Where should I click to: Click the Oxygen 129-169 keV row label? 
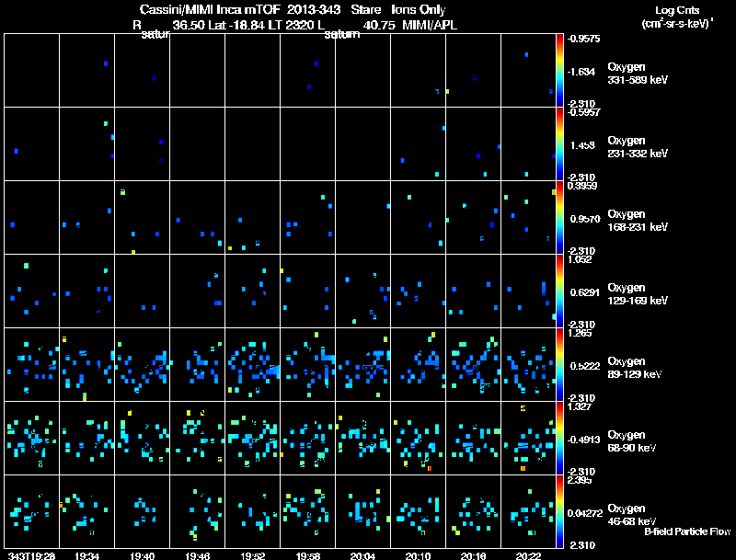click(638, 292)
